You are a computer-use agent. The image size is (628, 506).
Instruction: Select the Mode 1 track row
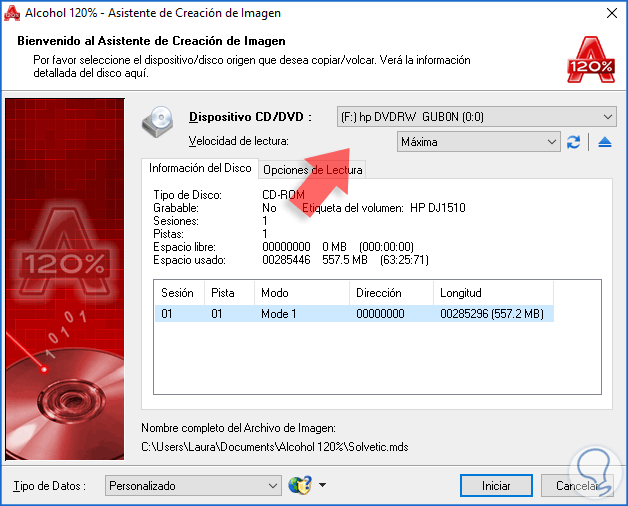click(354, 313)
